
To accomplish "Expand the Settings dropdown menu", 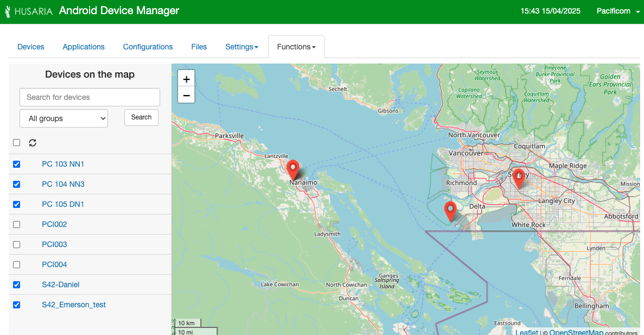I will [242, 47].
